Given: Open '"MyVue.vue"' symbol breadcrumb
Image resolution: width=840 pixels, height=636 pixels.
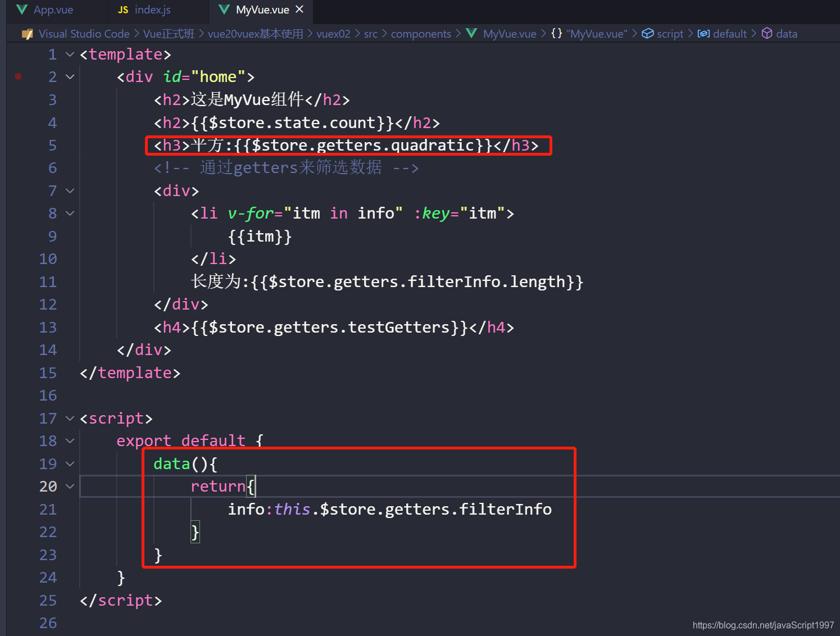Looking at the screenshot, I should tap(597, 34).
